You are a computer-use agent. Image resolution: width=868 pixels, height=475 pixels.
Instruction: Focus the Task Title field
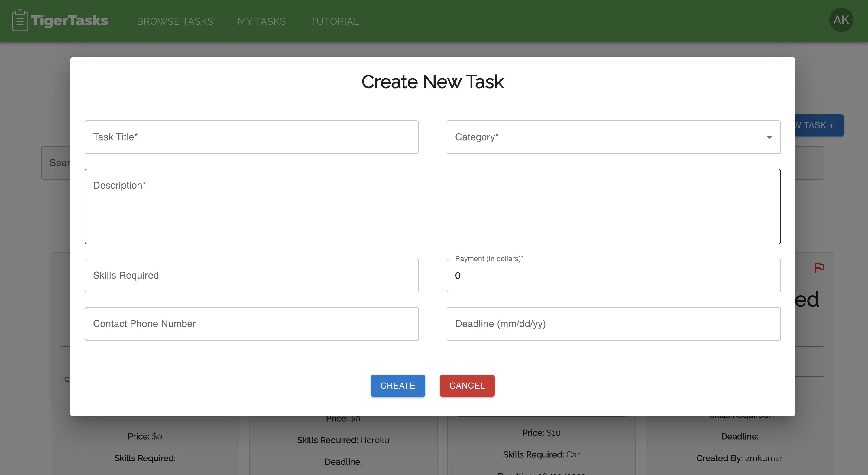(251, 137)
